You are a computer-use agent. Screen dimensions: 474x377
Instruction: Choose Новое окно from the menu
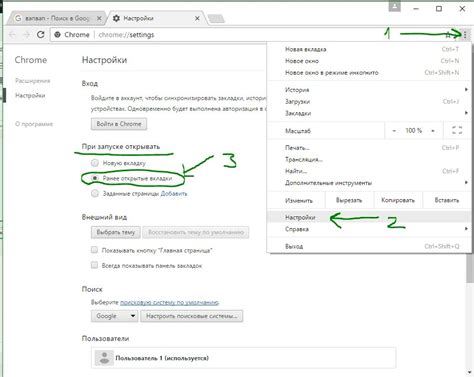click(x=369, y=61)
